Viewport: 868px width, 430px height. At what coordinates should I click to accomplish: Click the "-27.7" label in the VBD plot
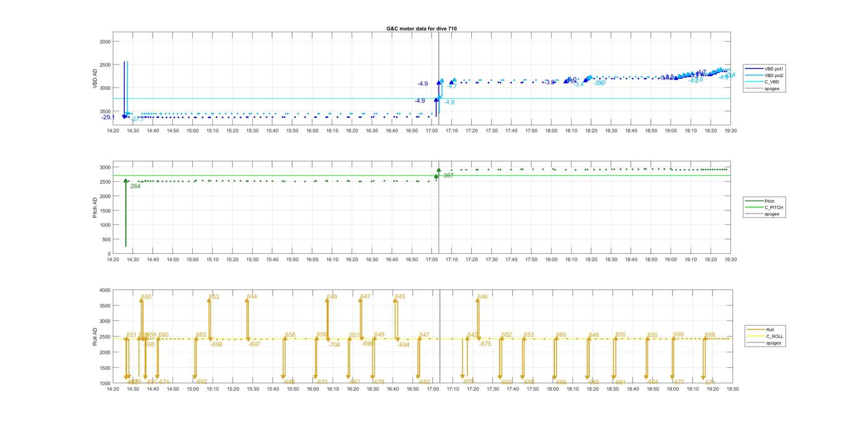point(137,119)
